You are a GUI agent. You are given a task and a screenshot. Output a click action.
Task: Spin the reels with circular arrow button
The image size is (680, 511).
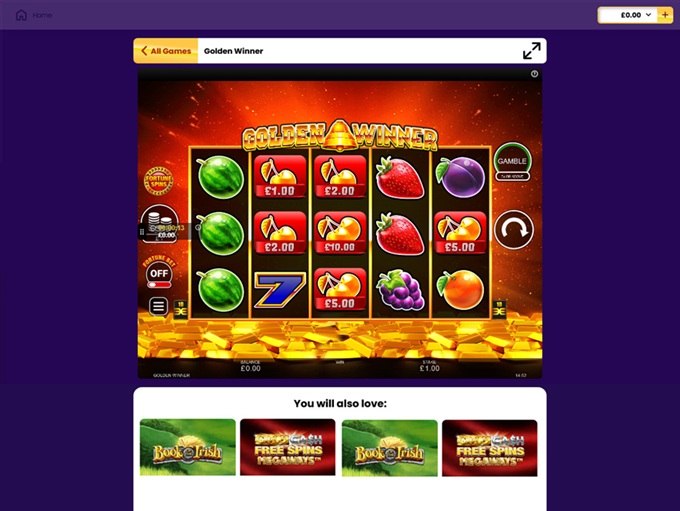pyautogui.click(x=514, y=229)
